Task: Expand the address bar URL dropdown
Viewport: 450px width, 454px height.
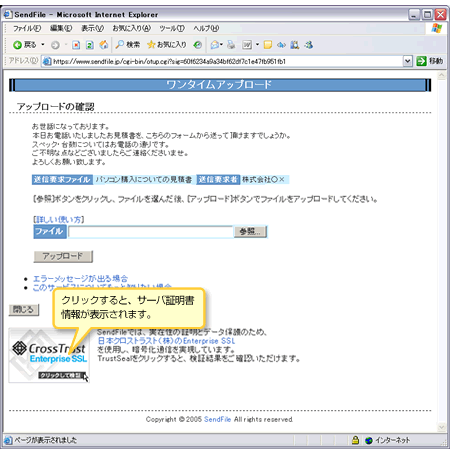Action: 407,61
